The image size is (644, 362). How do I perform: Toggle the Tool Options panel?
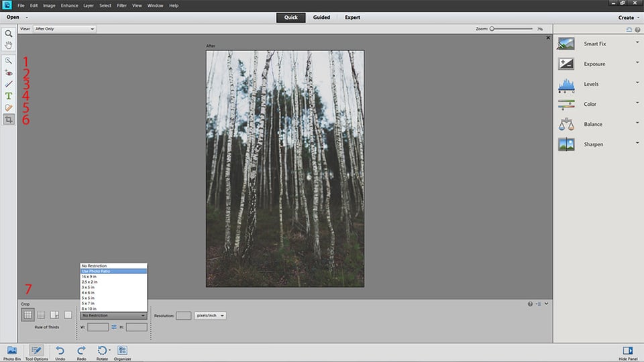36,353
